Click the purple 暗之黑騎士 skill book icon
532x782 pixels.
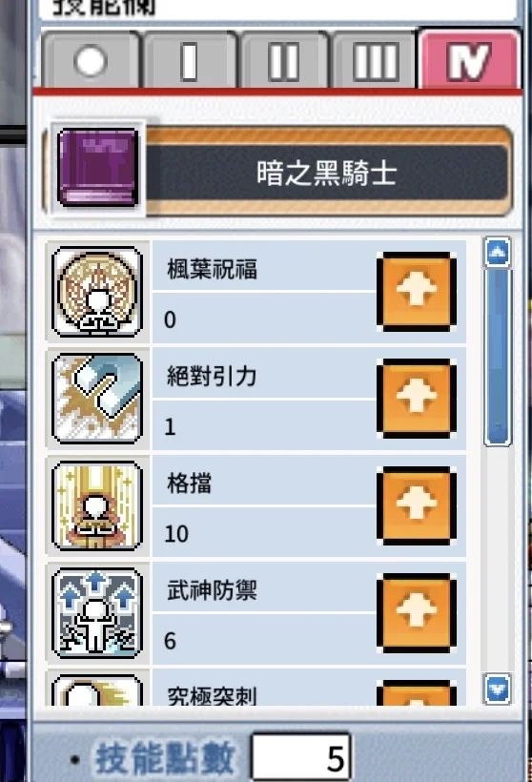coord(98,168)
